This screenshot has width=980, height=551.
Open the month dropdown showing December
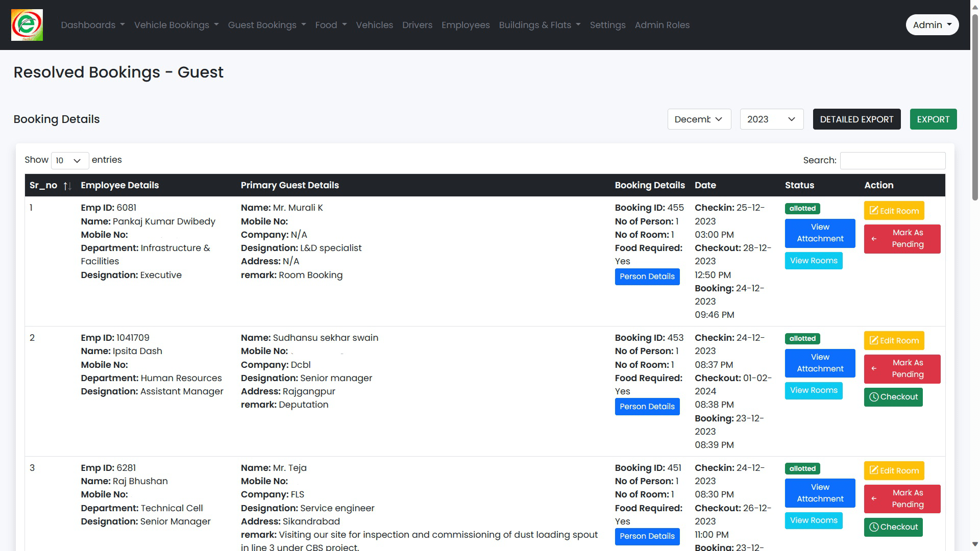[x=699, y=119]
